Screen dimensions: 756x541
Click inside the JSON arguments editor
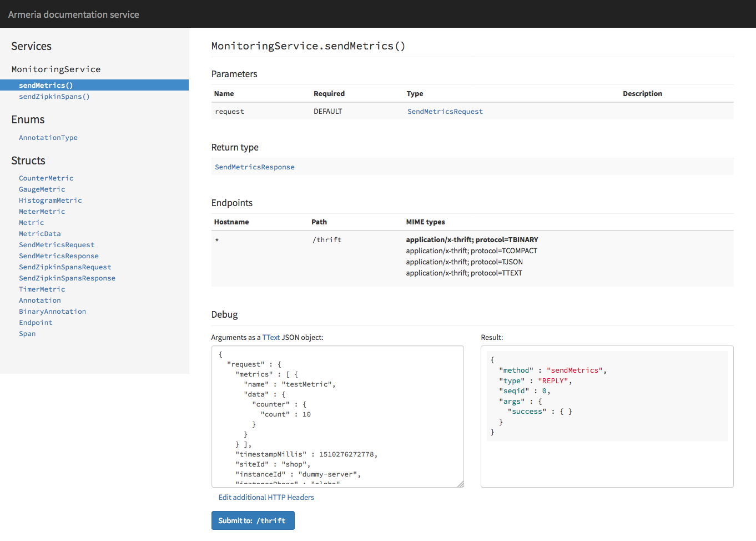(337, 417)
